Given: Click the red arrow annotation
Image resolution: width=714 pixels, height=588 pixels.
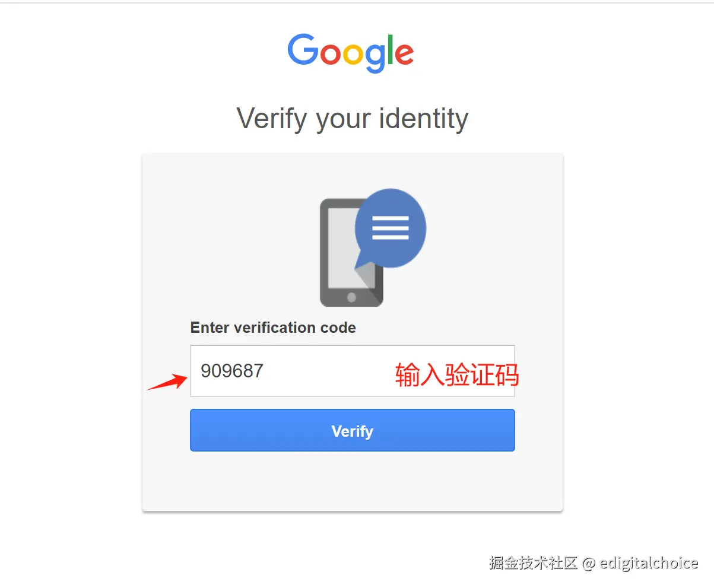Looking at the screenshot, I should tap(167, 382).
